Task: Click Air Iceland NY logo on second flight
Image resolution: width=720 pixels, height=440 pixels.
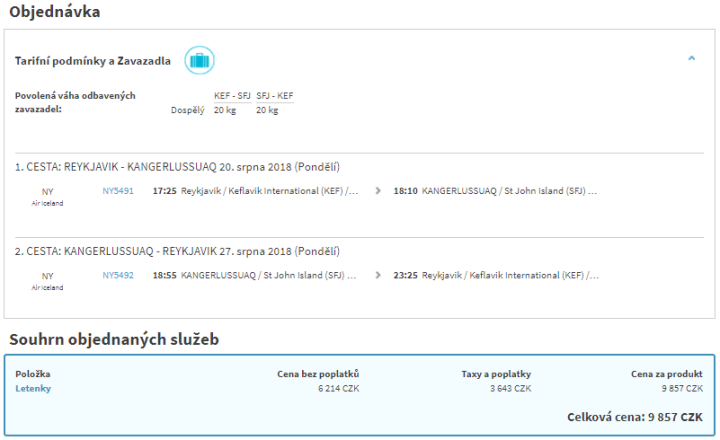Action: click(x=47, y=280)
